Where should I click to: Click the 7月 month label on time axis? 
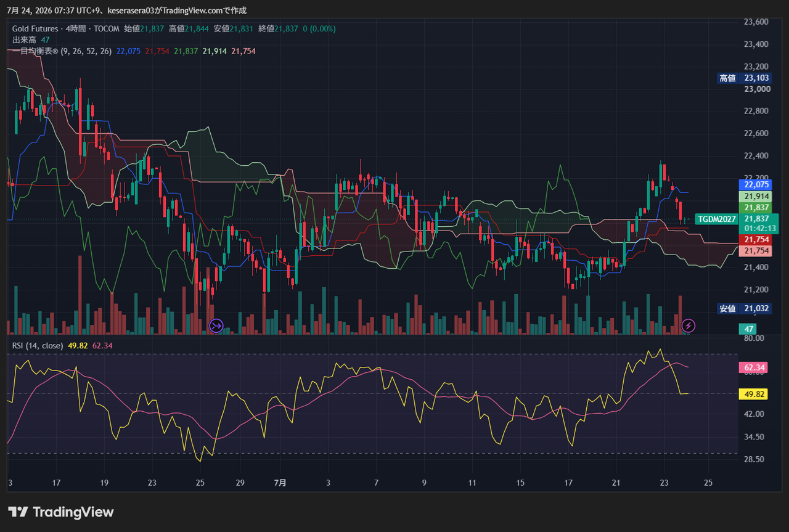280,483
